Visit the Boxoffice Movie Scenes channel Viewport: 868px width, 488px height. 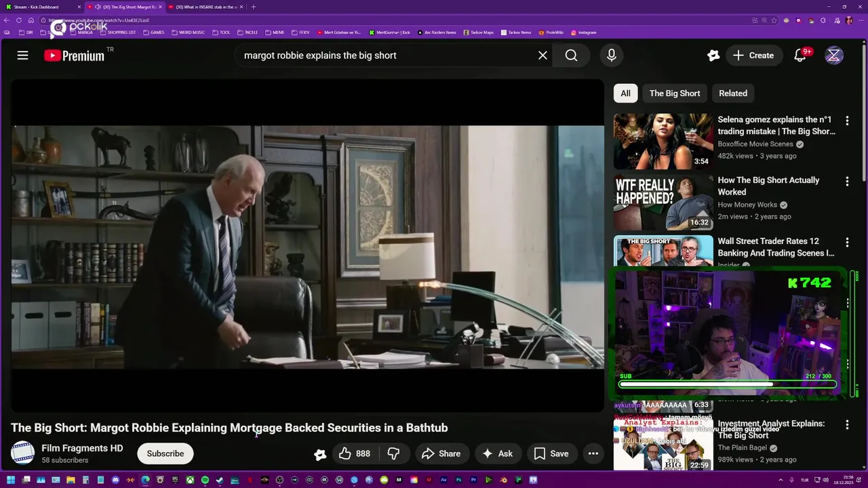755,144
